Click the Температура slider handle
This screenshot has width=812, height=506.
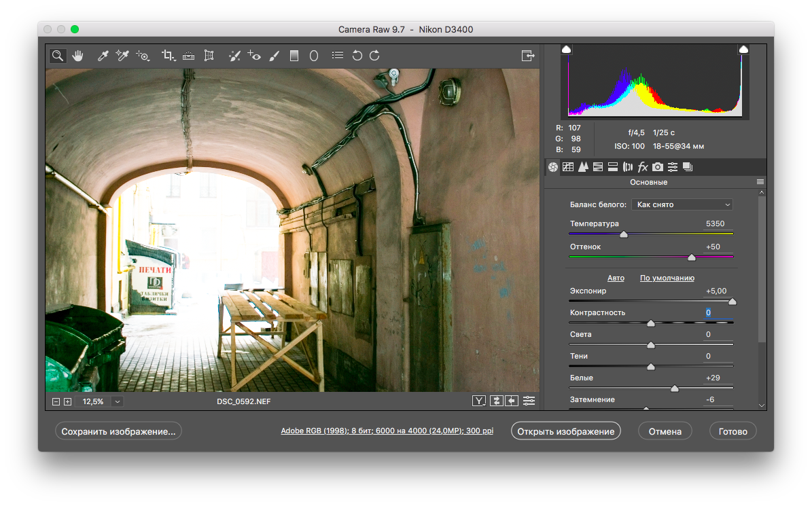pos(624,234)
